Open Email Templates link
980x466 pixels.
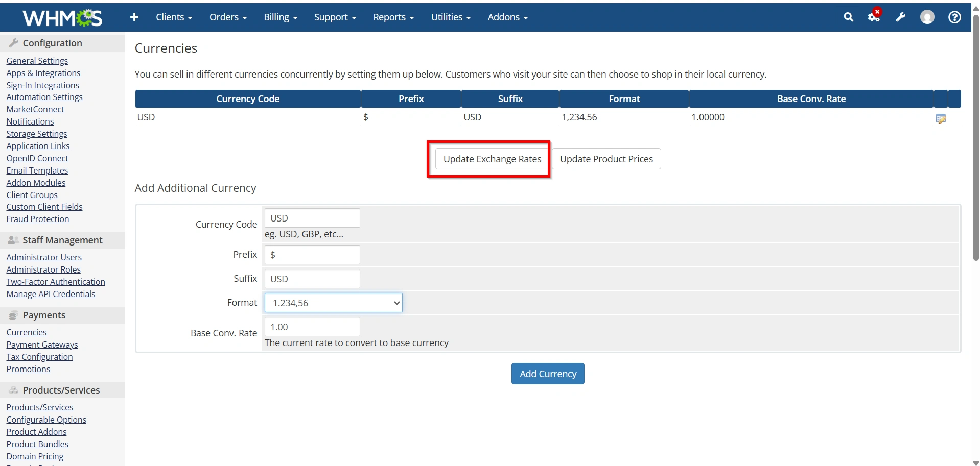pos(37,170)
